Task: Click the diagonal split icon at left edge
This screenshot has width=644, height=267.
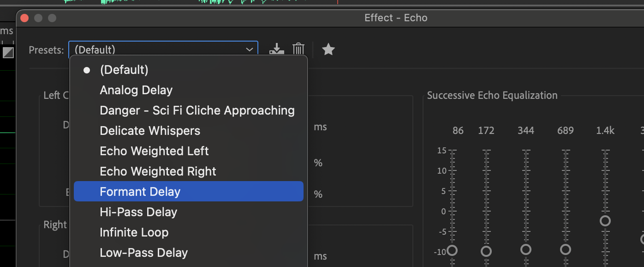Action: (8, 52)
